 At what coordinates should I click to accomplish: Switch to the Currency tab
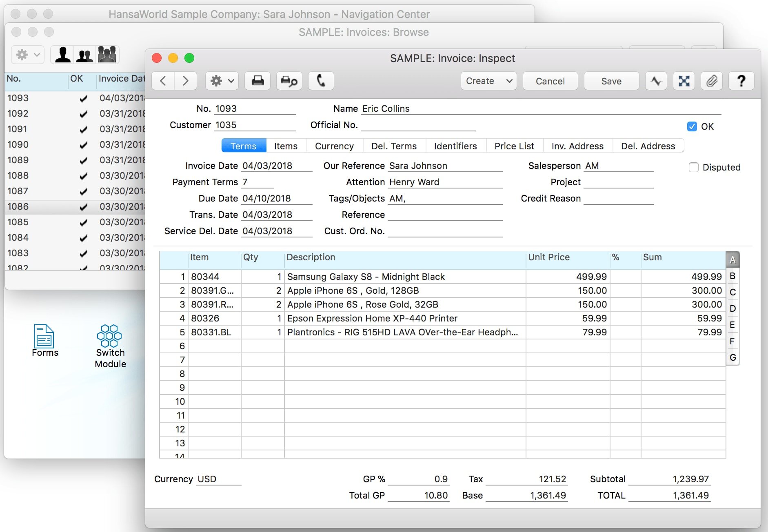334,146
